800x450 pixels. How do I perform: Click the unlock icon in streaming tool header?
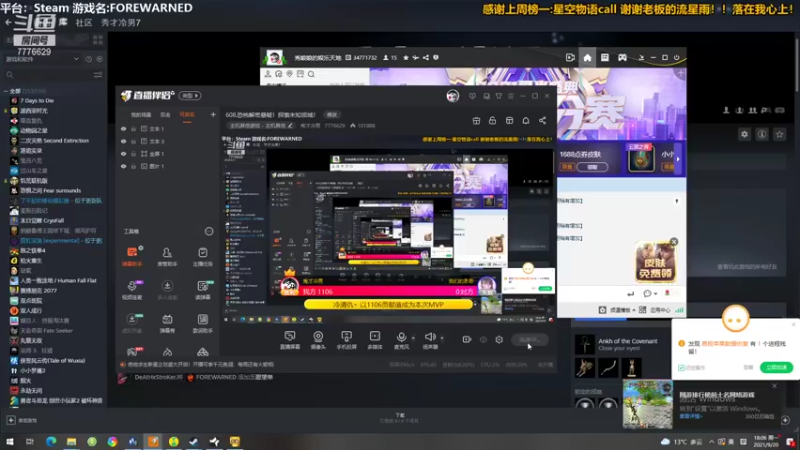coord(492,120)
